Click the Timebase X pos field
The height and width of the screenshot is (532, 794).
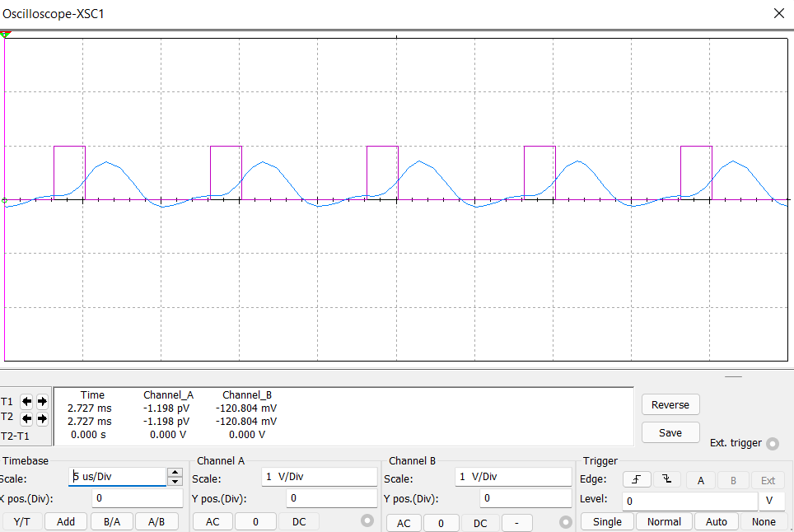138,498
